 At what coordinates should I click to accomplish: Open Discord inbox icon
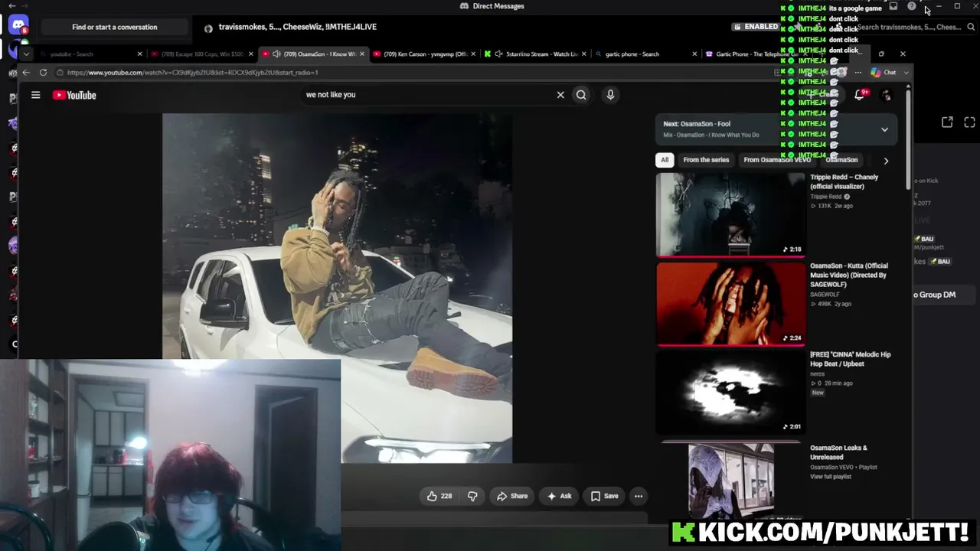893,6
